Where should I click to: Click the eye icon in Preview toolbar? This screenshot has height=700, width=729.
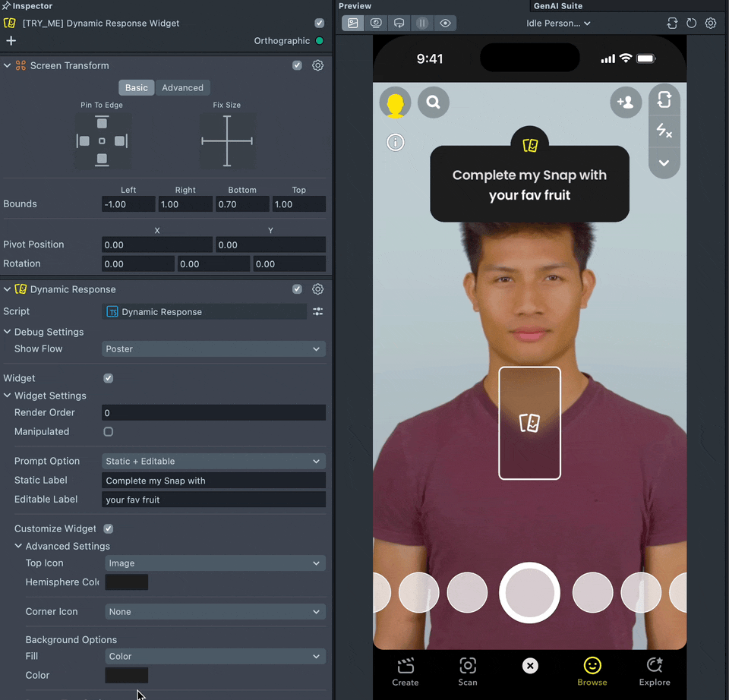[x=445, y=24]
